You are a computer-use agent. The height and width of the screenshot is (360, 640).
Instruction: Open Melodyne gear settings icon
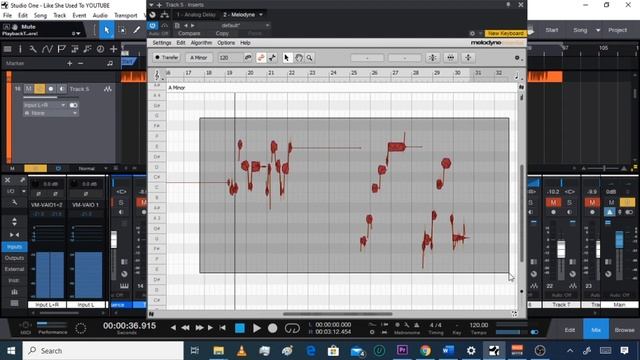coord(517,58)
